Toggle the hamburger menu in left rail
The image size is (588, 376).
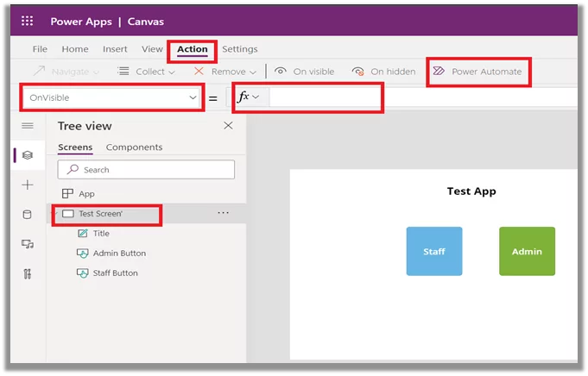click(28, 126)
